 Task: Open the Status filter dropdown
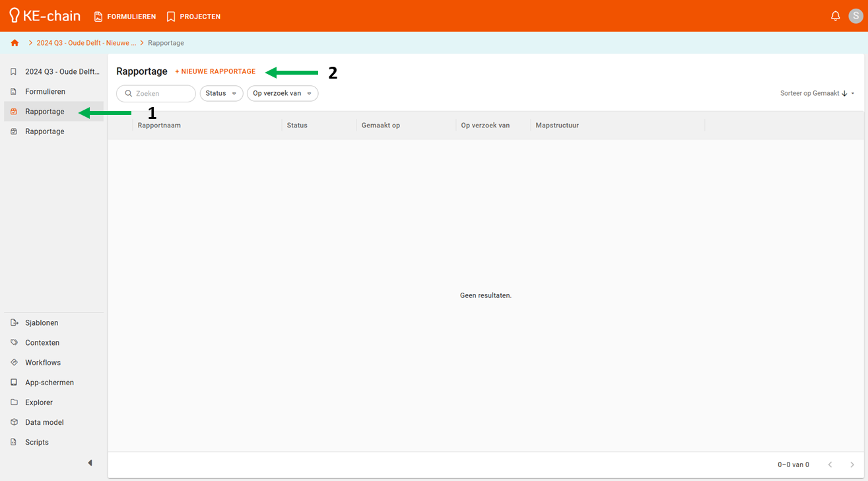221,94
